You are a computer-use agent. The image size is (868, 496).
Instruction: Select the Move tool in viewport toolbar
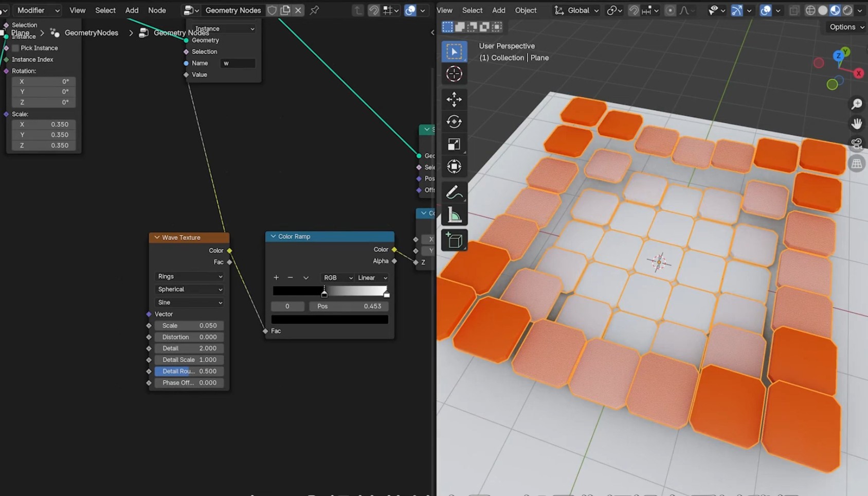454,99
